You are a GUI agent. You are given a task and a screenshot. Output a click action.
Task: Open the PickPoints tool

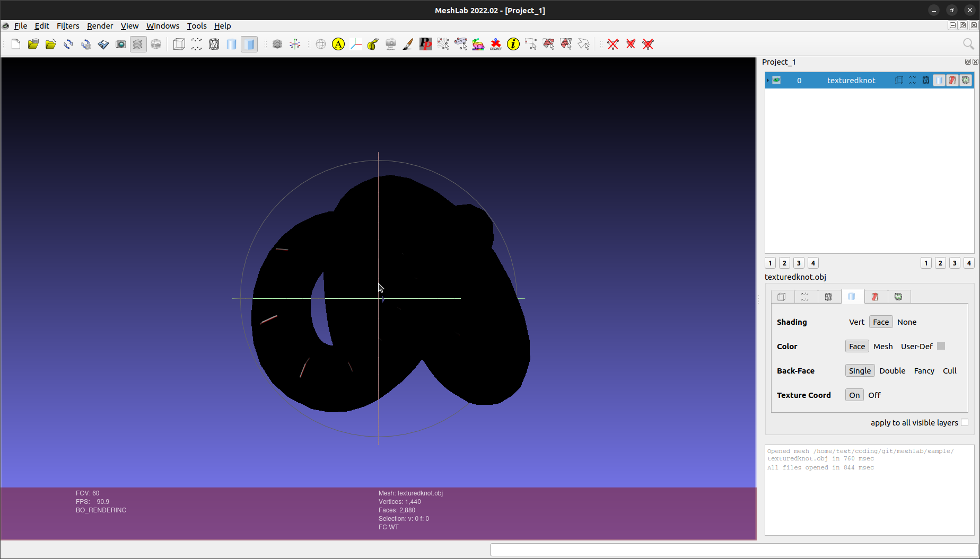[425, 44]
